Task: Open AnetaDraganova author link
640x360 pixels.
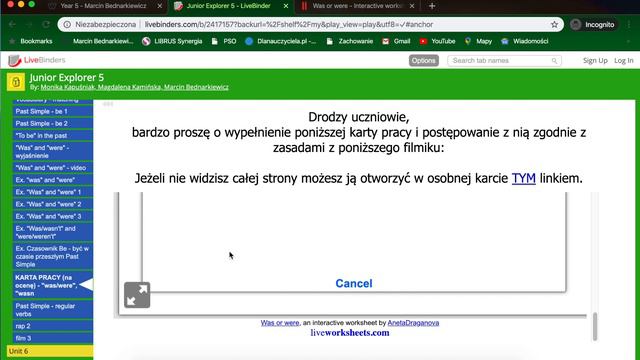Action: pyautogui.click(x=413, y=322)
